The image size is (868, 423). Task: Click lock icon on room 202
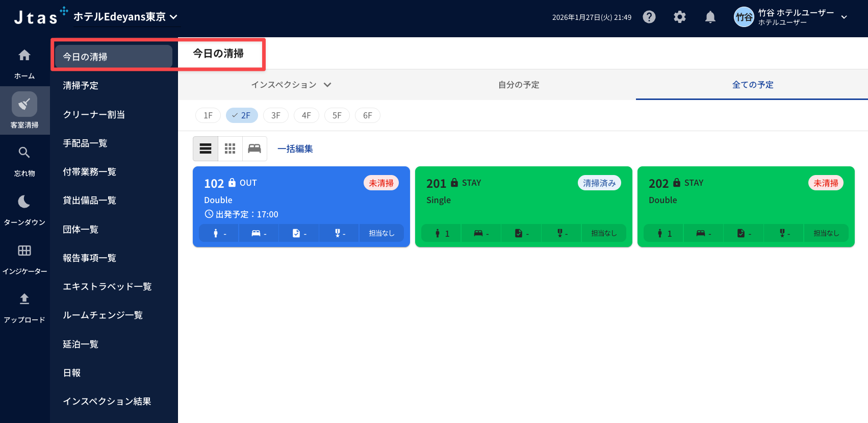[677, 182]
